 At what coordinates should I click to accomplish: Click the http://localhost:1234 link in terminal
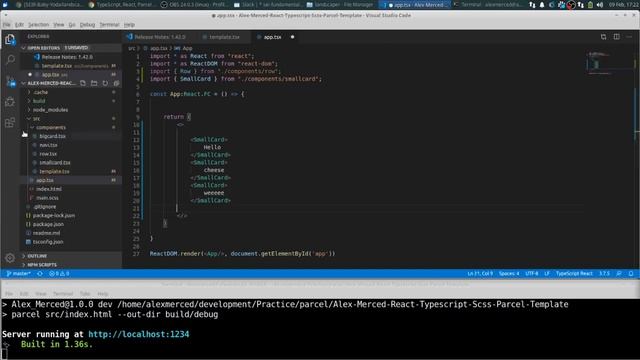pyautogui.click(x=139, y=334)
